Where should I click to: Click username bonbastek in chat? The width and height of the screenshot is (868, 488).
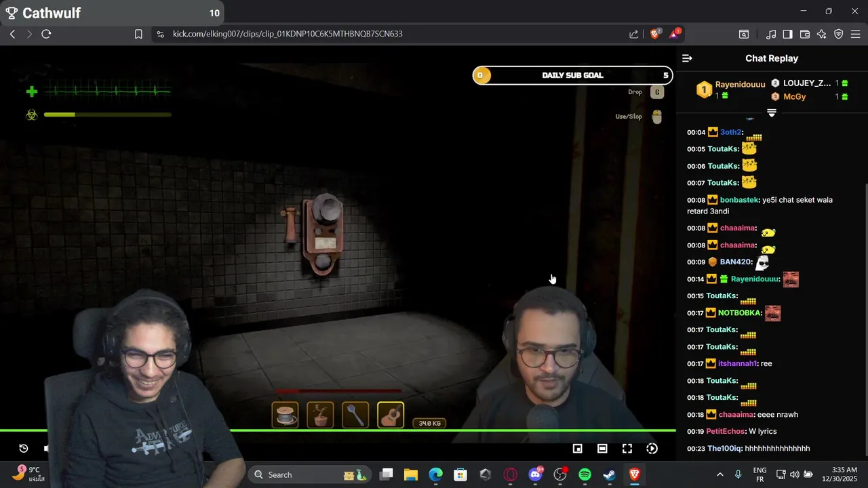739,200
